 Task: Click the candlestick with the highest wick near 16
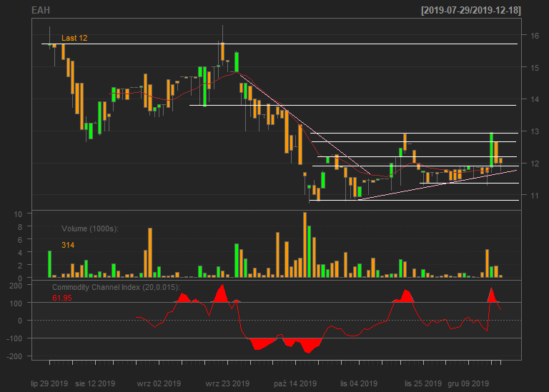(222, 46)
